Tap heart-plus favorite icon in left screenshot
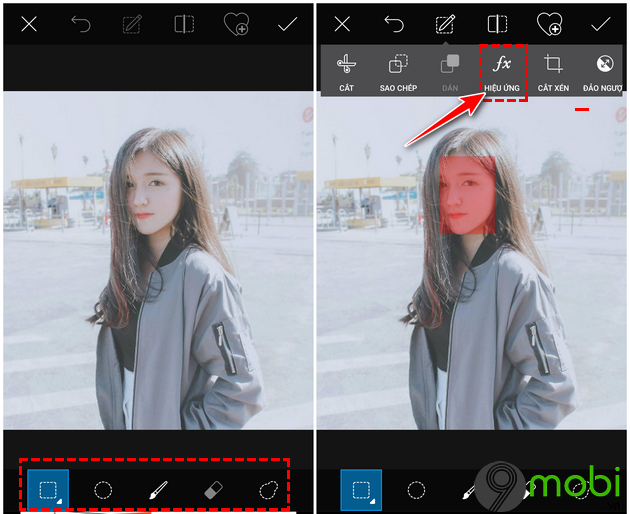 point(236,24)
